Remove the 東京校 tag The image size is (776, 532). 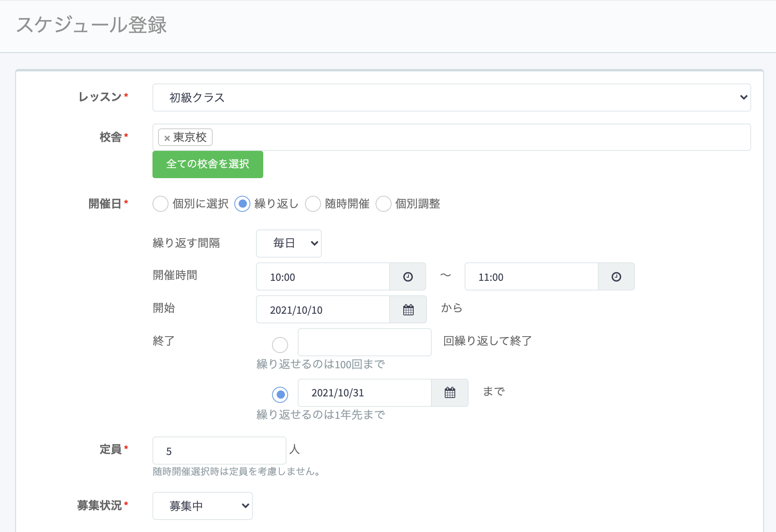(x=167, y=138)
